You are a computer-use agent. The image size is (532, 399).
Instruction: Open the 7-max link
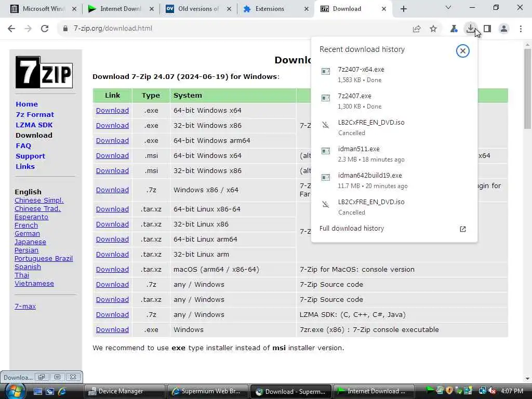pyautogui.click(x=25, y=307)
